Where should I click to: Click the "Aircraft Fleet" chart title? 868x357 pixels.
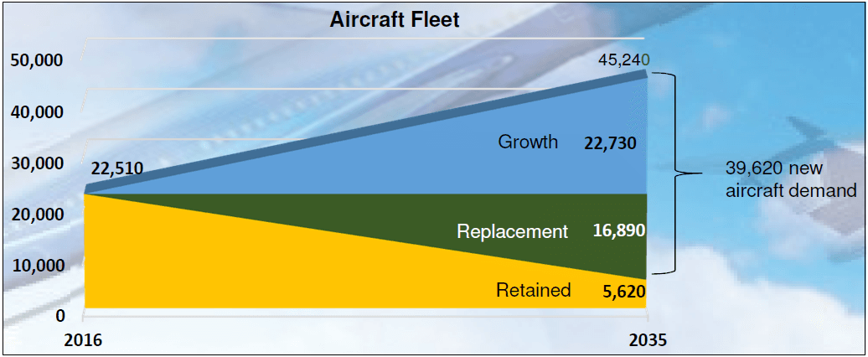(x=394, y=19)
